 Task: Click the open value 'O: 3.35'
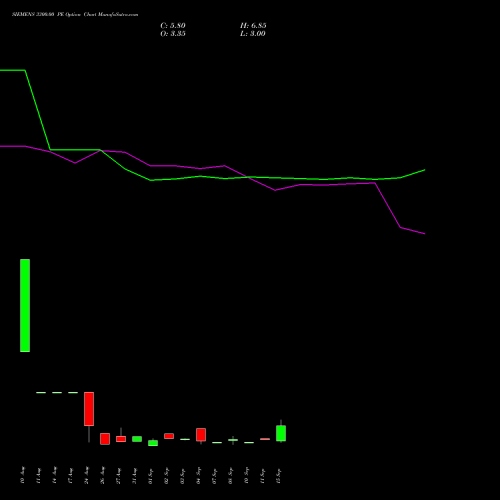(x=173, y=34)
